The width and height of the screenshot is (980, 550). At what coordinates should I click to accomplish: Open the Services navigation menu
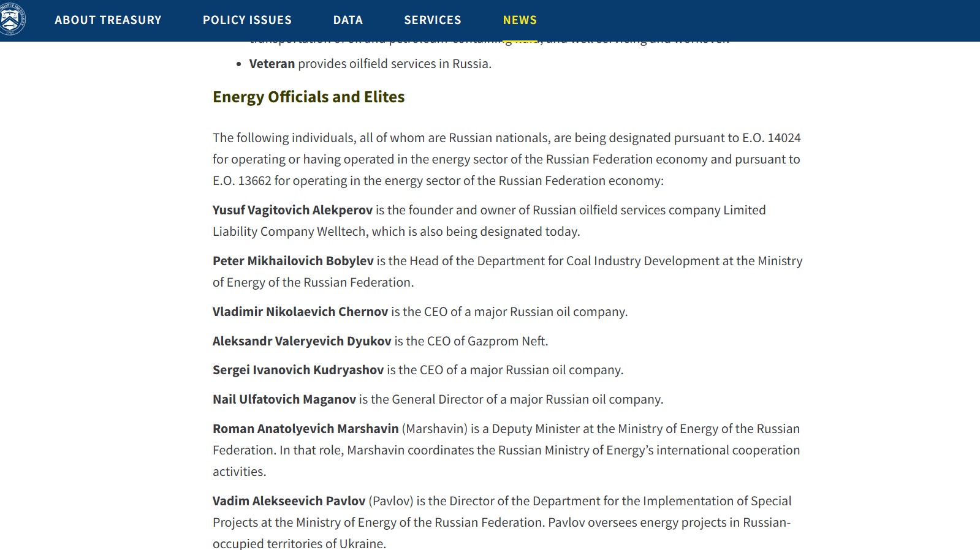(x=432, y=20)
